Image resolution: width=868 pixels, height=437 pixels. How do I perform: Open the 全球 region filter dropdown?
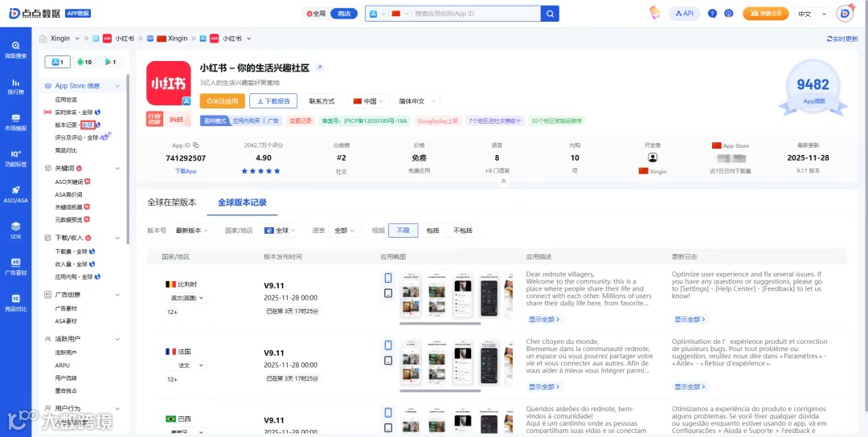pos(280,230)
